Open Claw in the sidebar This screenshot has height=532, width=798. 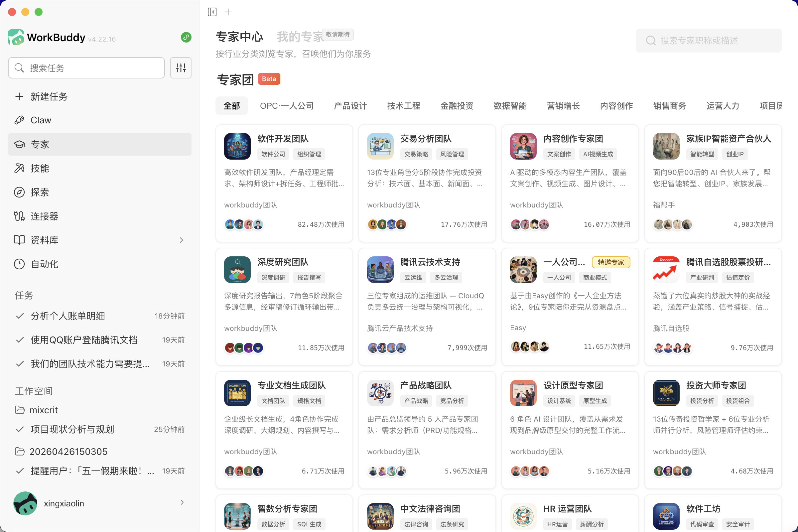pos(100,120)
